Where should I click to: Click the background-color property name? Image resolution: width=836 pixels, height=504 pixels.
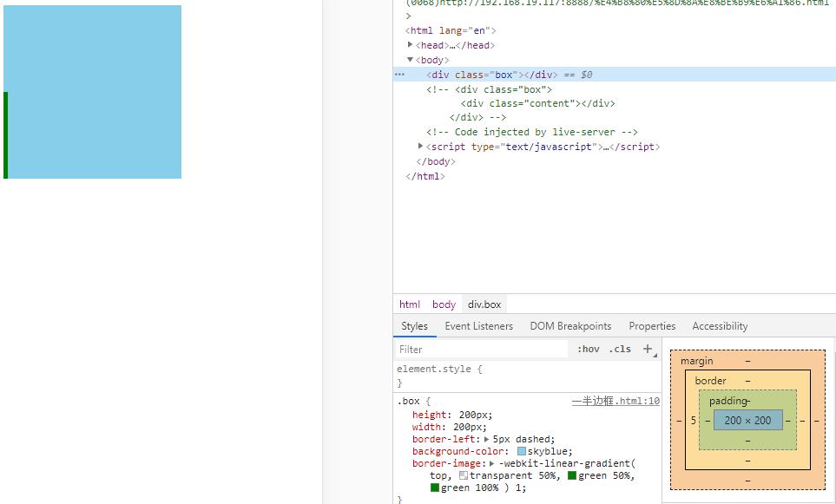457,451
